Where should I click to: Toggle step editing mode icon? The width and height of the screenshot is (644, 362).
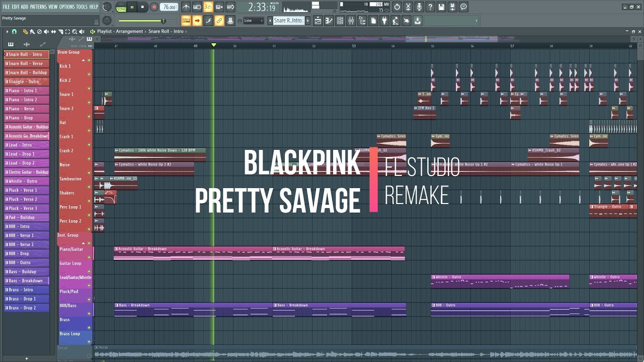coord(208,21)
